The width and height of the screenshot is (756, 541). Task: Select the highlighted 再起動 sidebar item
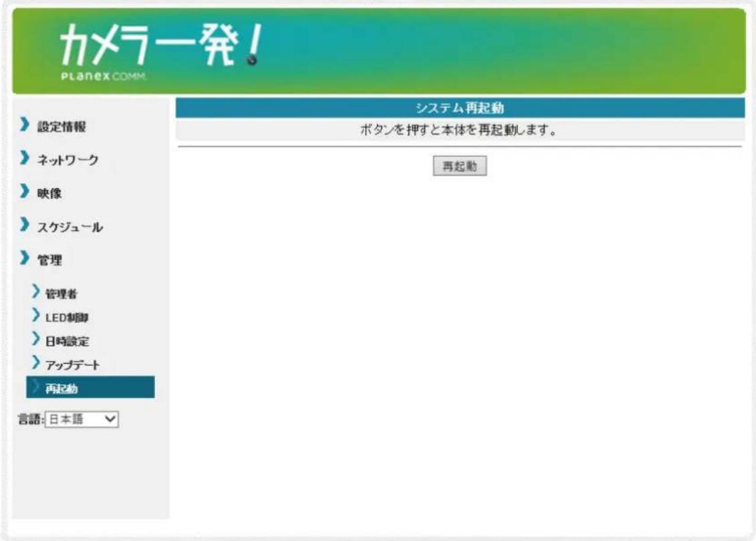[91, 387]
